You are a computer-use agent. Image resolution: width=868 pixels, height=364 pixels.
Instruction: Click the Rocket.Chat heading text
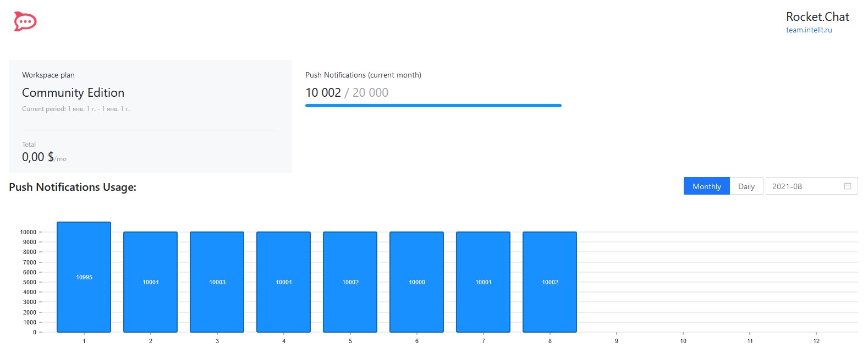(817, 16)
